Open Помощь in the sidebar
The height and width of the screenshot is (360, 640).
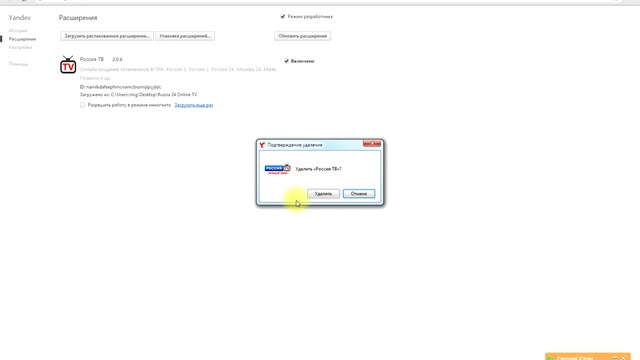pyautogui.click(x=18, y=64)
